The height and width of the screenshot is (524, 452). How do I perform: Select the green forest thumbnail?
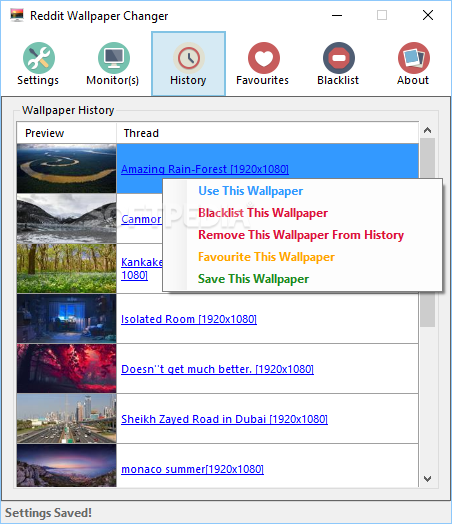click(66, 268)
